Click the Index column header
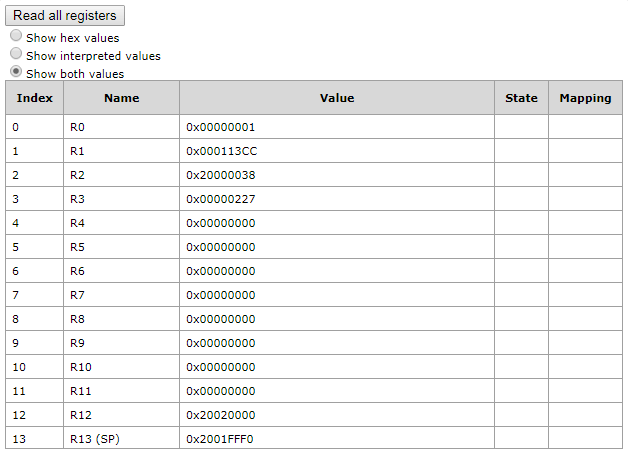Screen dimensions: 628x454 (x=35, y=98)
